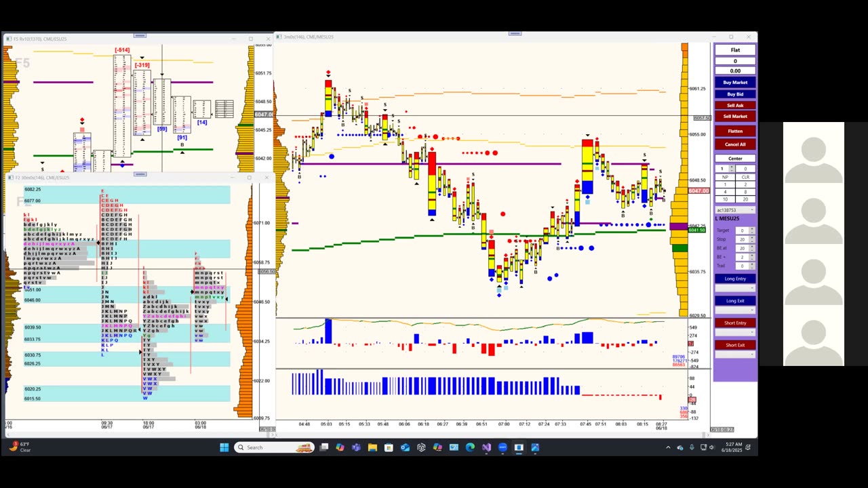The width and height of the screenshot is (868, 488).
Task: Maximize the F5 Rv10 chart window
Action: tap(250, 39)
